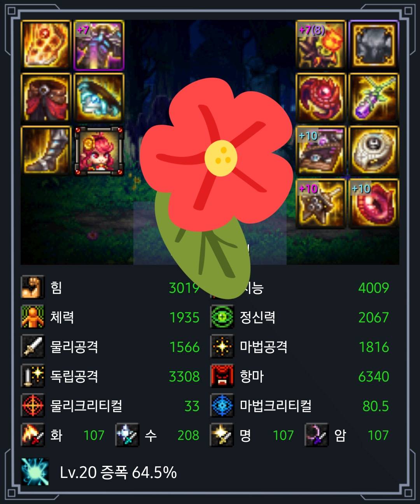The width and height of the screenshot is (420, 504).
Task: Click the 독립공격 independent attack icon
Action: pyautogui.click(x=33, y=376)
